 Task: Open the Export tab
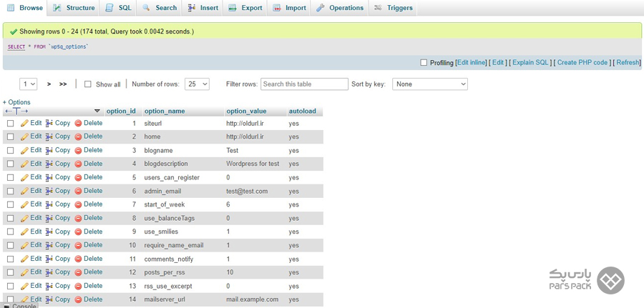click(245, 8)
